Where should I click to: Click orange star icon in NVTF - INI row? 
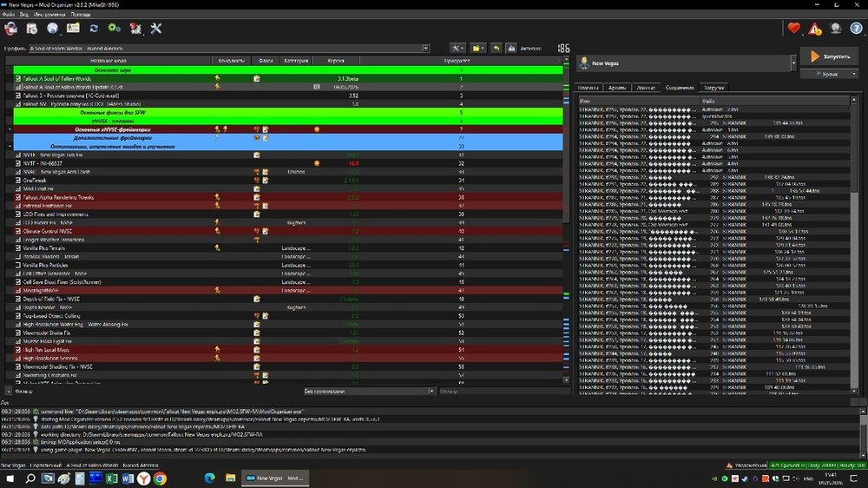point(317,163)
